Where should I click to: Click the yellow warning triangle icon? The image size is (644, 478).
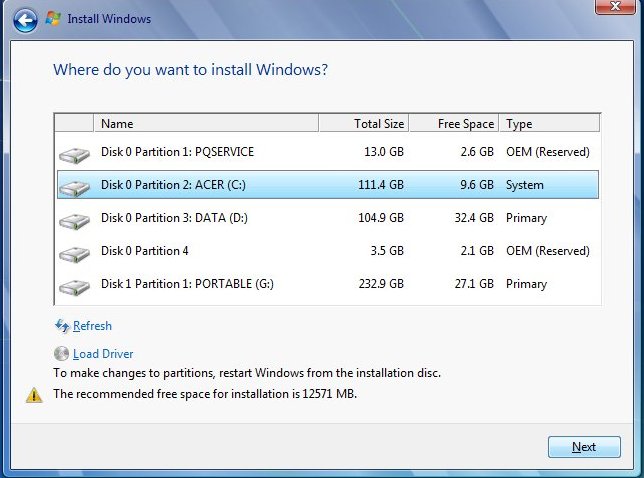(35, 394)
